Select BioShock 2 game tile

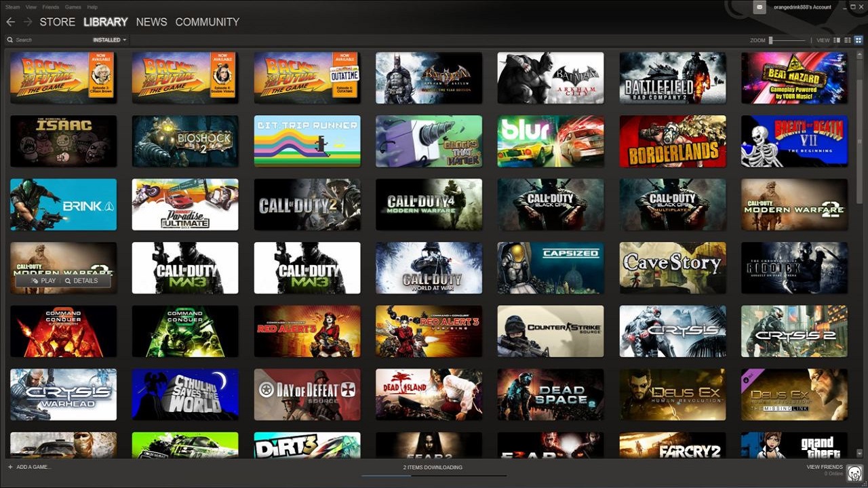tap(185, 141)
